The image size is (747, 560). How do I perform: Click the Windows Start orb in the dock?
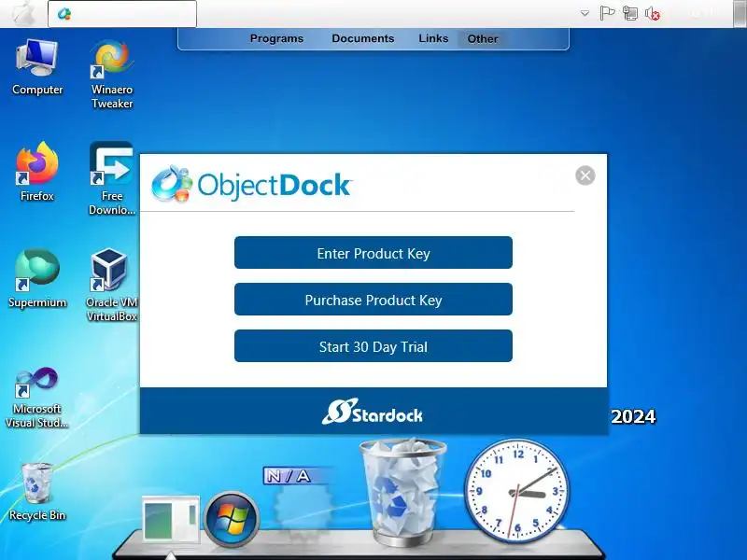coord(232,518)
